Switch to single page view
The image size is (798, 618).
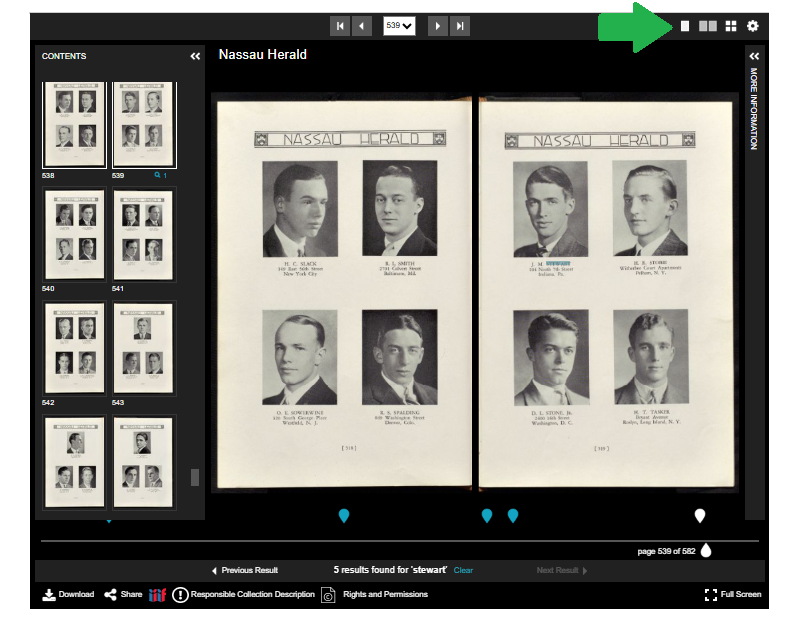pyautogui.click(x=685, y=26)
